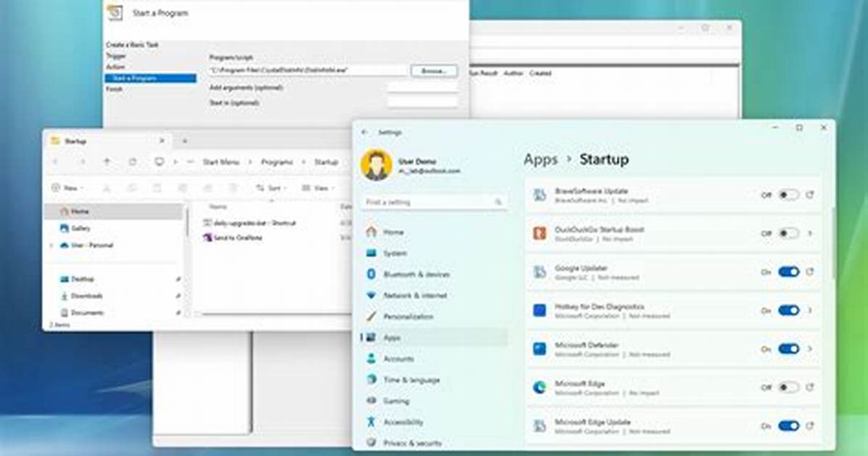Image resolution: width=868 pixels, height=456 pixels.
Task: Select Action step in Task wizard
Action: pos(115,67)
